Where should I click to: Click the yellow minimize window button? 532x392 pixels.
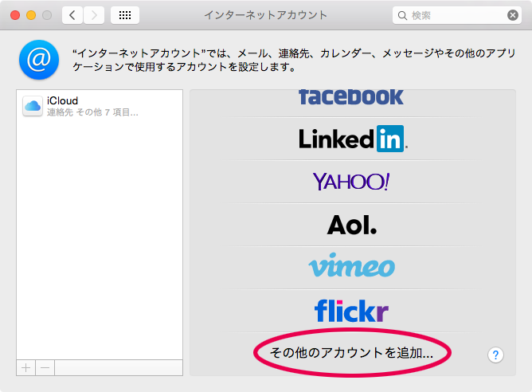31,15
